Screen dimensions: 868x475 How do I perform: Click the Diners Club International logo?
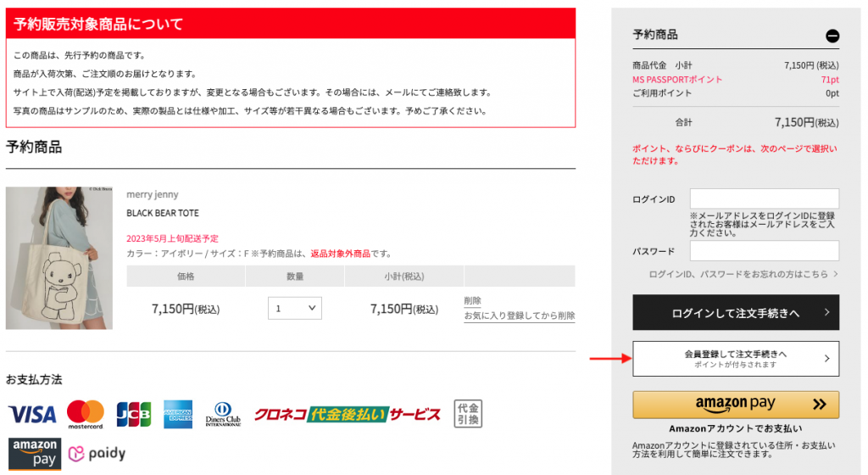click(x=223, y=414)
